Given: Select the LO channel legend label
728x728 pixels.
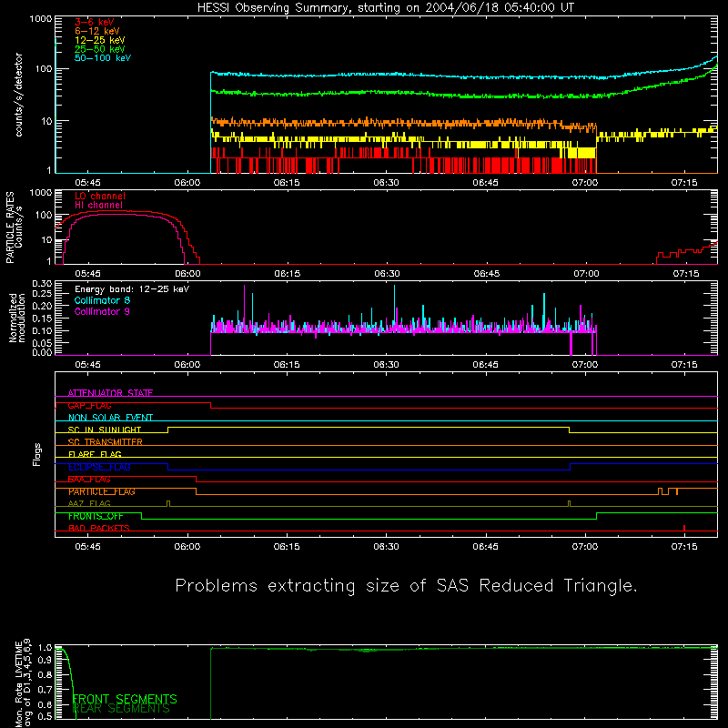Looking at the screenshot, I should click(100, 196).
